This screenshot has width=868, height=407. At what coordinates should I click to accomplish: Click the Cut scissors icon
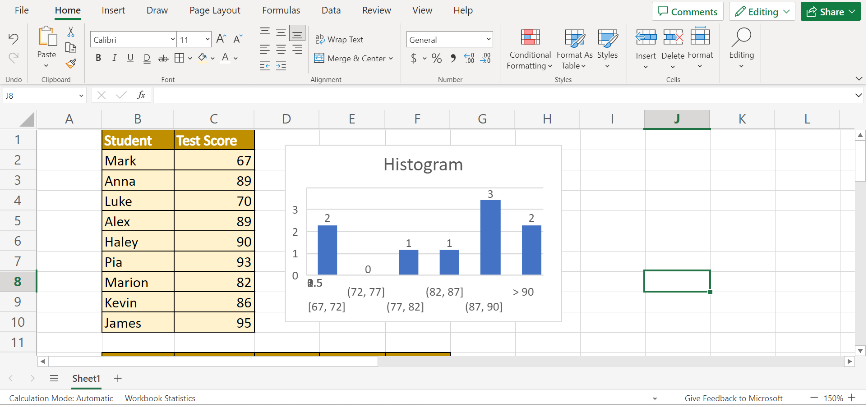71,32
